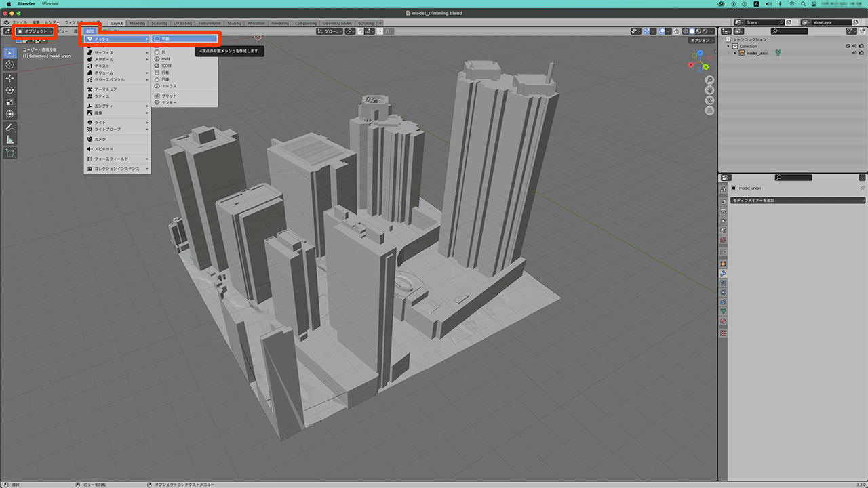Choose モンキー (Monkey) mesh entry
The height and width of the screenshot is (488, 868).
click(x=185, y=102)
